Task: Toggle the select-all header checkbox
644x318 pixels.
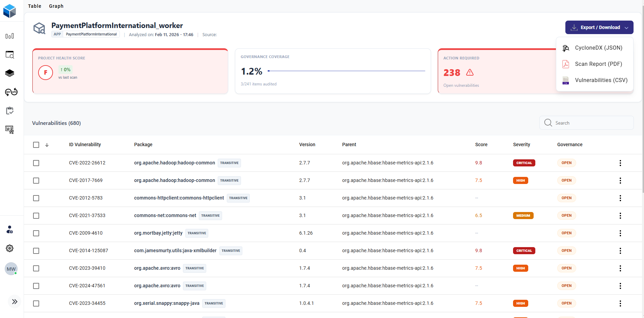Action: pyautogui.click(x=36, y=145)
